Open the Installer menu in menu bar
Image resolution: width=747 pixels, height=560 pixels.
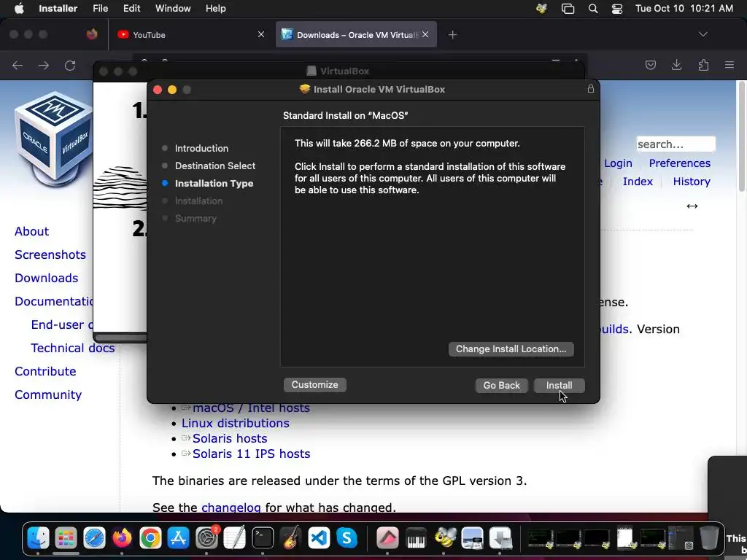pyautogui.click(x=58, y=9)
